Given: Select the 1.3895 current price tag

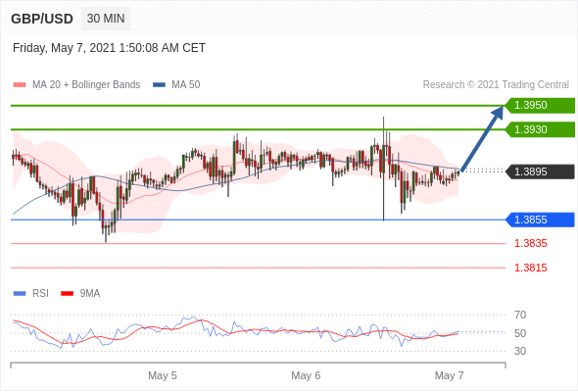Looking at the screenshot, I should (540, 171).
